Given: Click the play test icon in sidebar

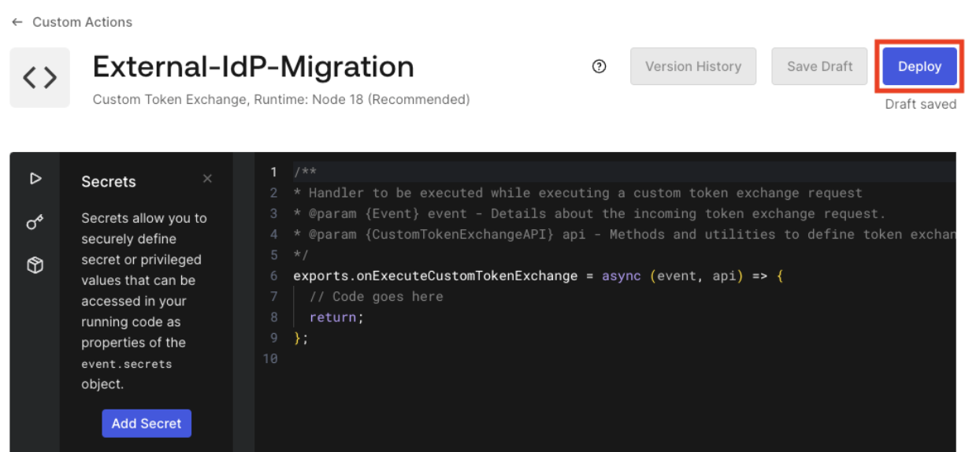Looking at the screenshot, I should click(35, 179).
